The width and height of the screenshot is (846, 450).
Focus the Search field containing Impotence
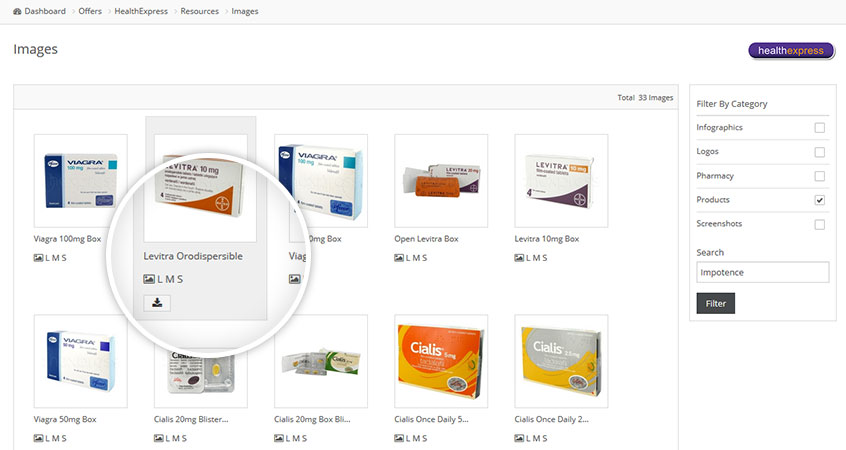point(762,272)
